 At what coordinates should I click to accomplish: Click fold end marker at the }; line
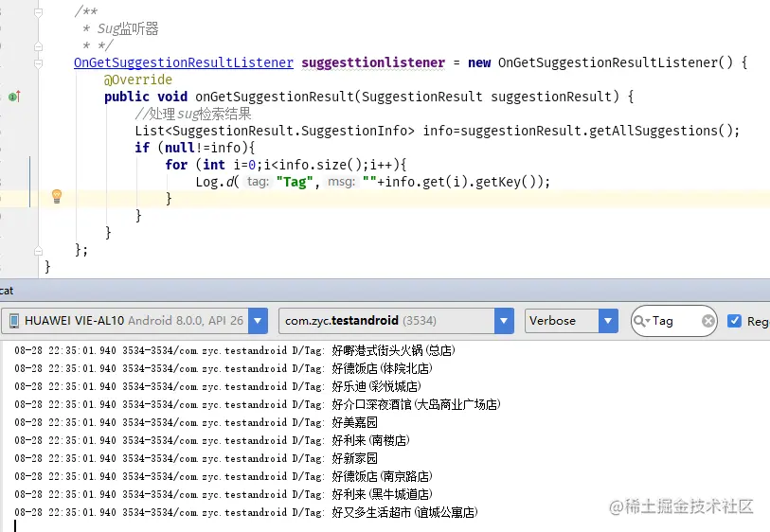(38, 251)
